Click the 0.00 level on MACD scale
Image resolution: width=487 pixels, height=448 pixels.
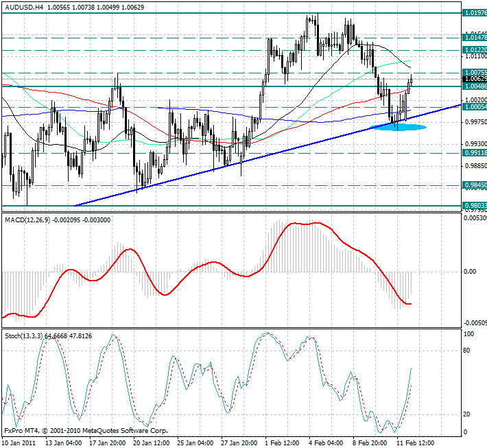tap(470, 272)
